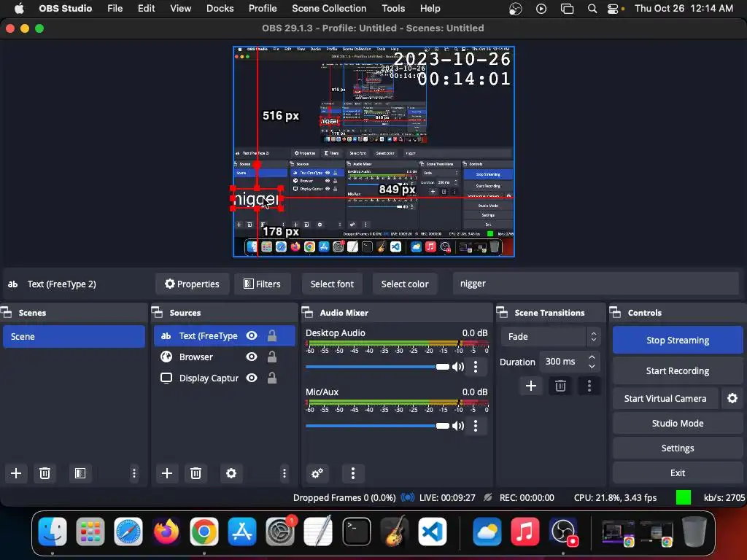Open the File menu
The height and width of the screenshot is (560, 747).
point(115,8)
